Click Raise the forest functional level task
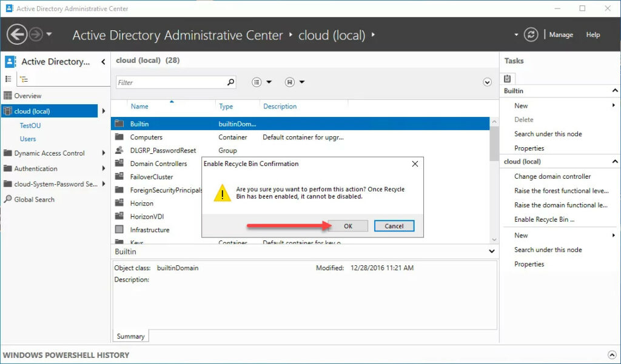This screenshot has width=621, height=364. click(561, 191)
